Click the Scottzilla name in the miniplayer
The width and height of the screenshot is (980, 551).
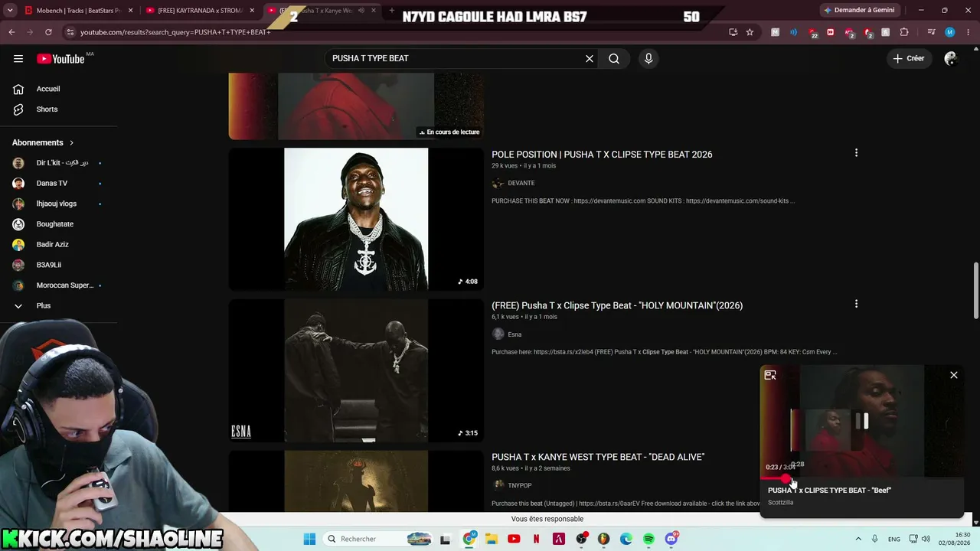780,503
